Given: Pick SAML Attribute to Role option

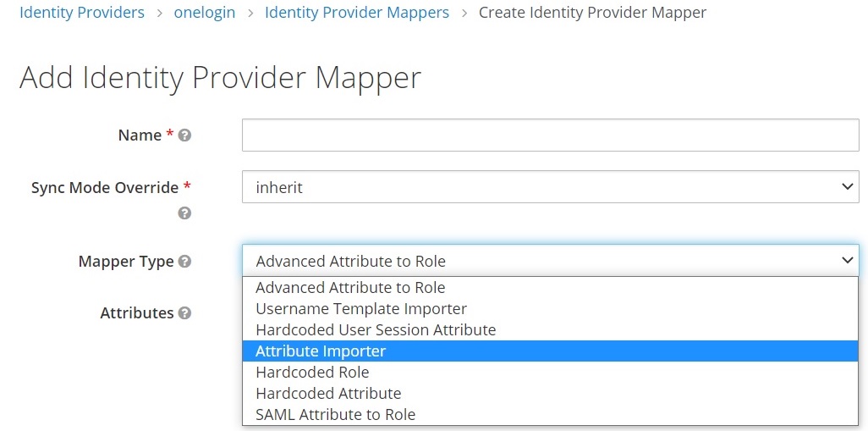Looking at the screenshot, I should (x=335, y=415).
